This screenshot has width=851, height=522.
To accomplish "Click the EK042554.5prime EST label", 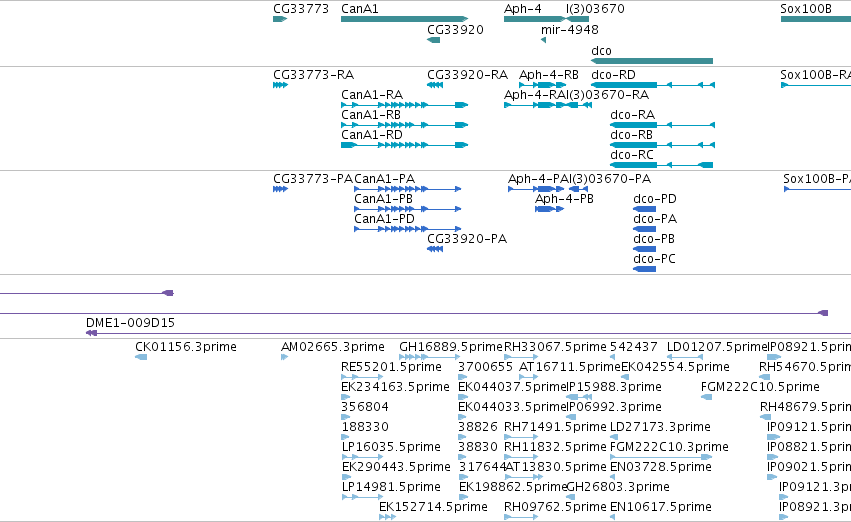I will (675, 366).
